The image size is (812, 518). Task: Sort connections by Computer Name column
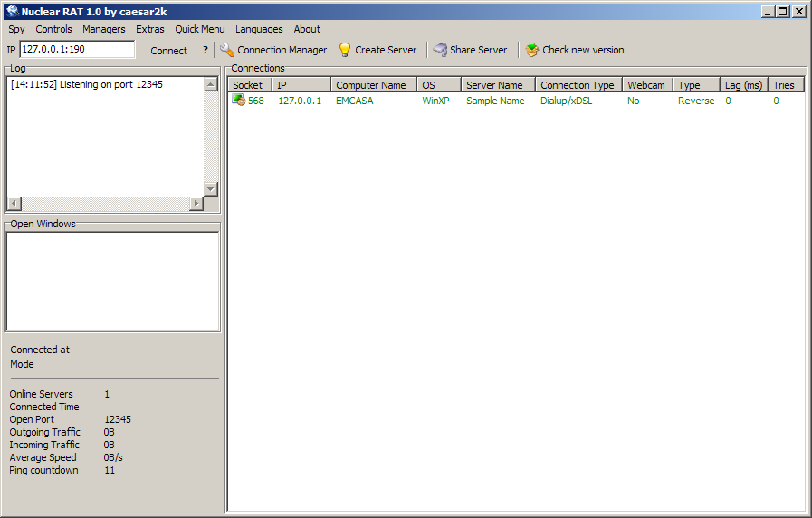click(371, 85)
